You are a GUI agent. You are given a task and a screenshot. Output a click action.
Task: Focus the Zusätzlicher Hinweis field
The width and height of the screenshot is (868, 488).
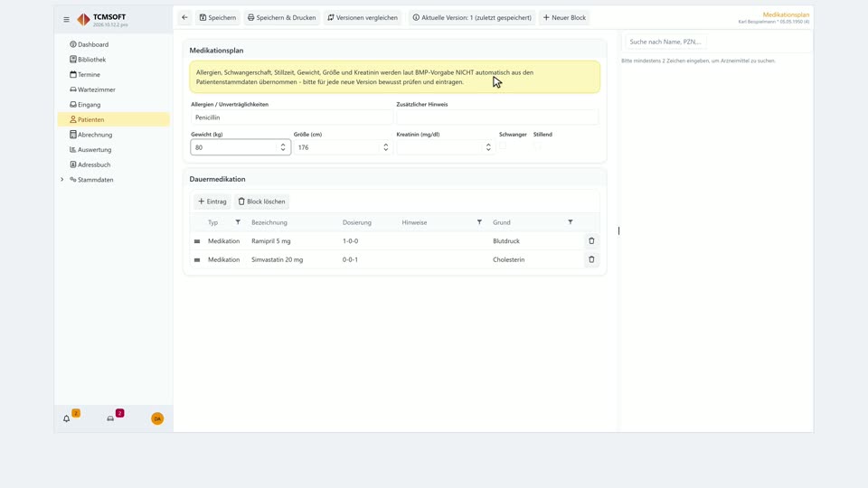pos(497,117)
